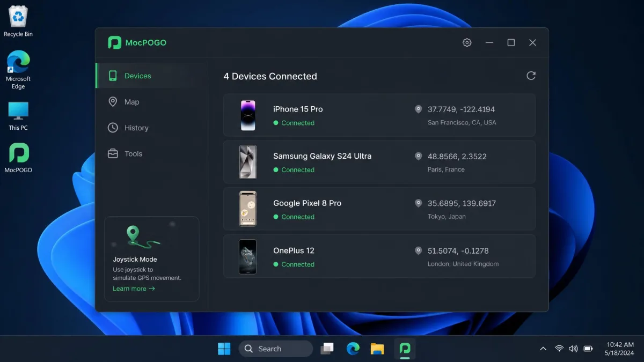The width and height of the screenshot is (644, 362).
Task: Open the History tab
Action: 152,128
